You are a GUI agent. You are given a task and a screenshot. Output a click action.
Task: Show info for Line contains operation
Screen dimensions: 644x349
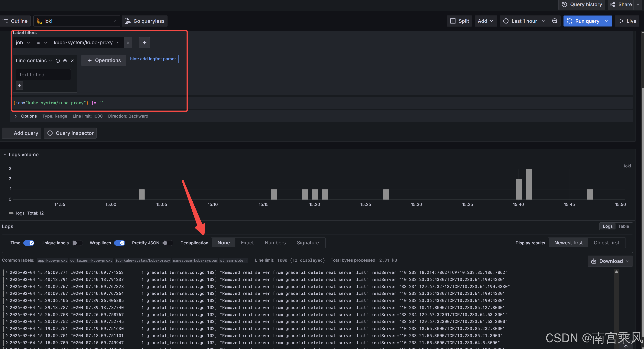pos(58,61)
